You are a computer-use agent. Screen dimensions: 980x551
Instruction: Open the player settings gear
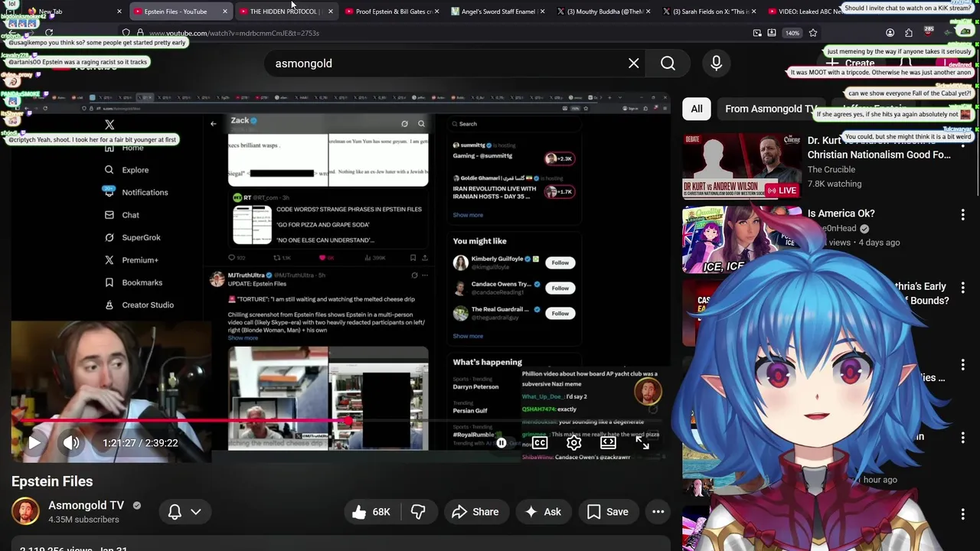click(573, 442)
